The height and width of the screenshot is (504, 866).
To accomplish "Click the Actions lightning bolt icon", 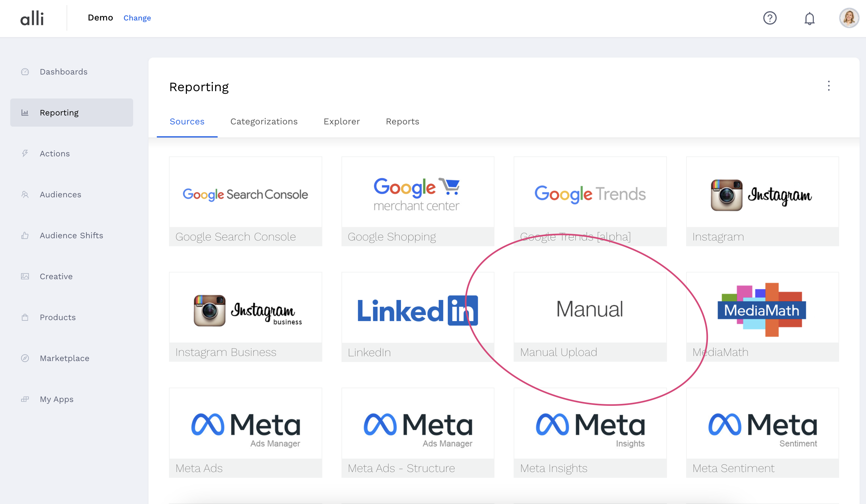I will [25, 154].
